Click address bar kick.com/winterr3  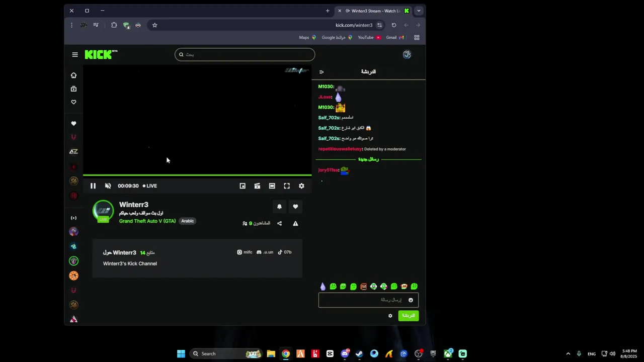pos(354,25)
